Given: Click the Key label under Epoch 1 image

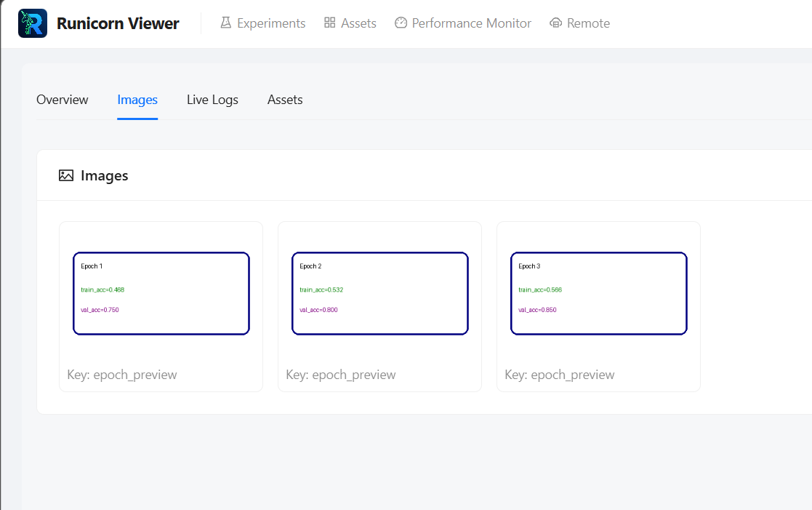Looking at the screenshot, I should [122, 375].
